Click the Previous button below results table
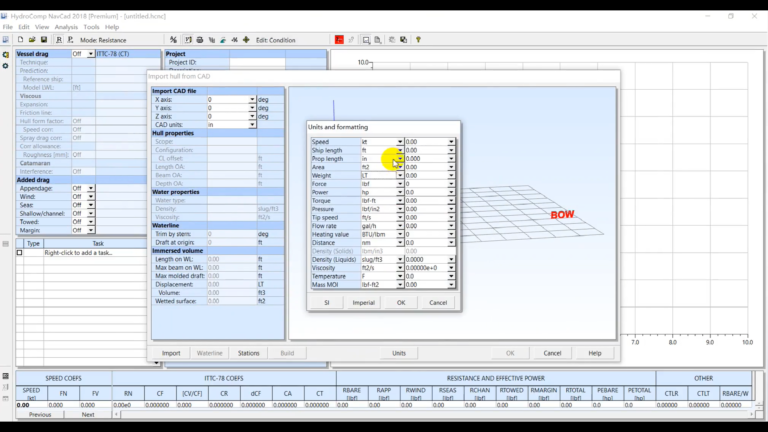 (x=40, y=414)
